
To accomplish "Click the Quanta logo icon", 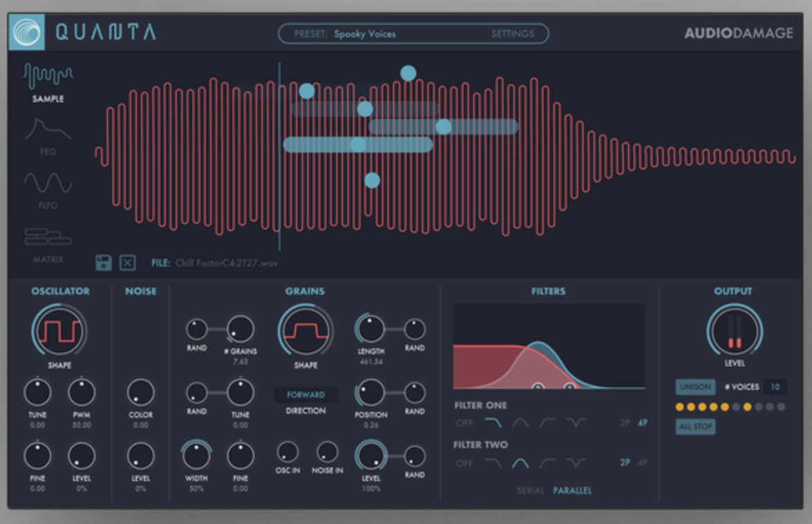I will (x=27, y=32).
